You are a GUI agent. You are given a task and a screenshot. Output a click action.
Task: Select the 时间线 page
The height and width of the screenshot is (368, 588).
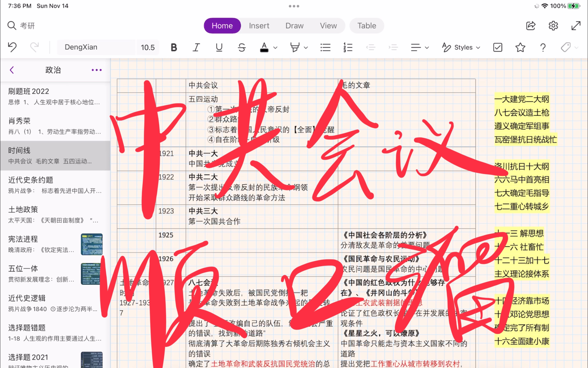coord(55,156)
